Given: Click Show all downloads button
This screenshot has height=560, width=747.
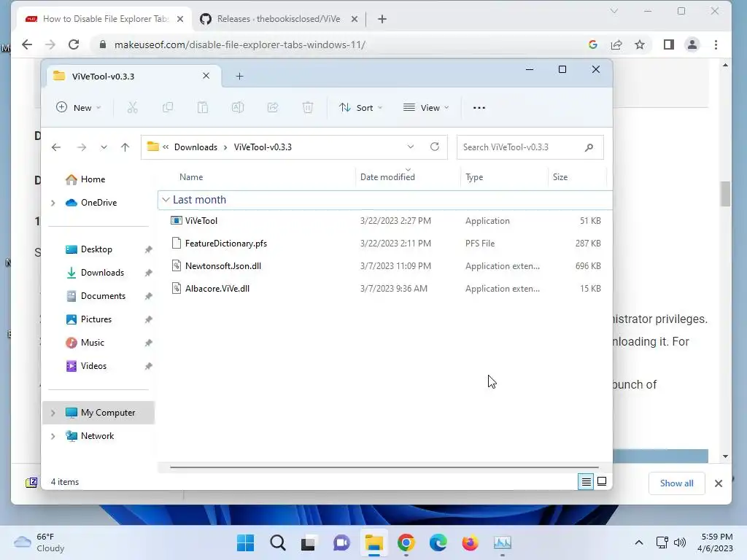Looking at the screenshot, I should click(677, 483).
